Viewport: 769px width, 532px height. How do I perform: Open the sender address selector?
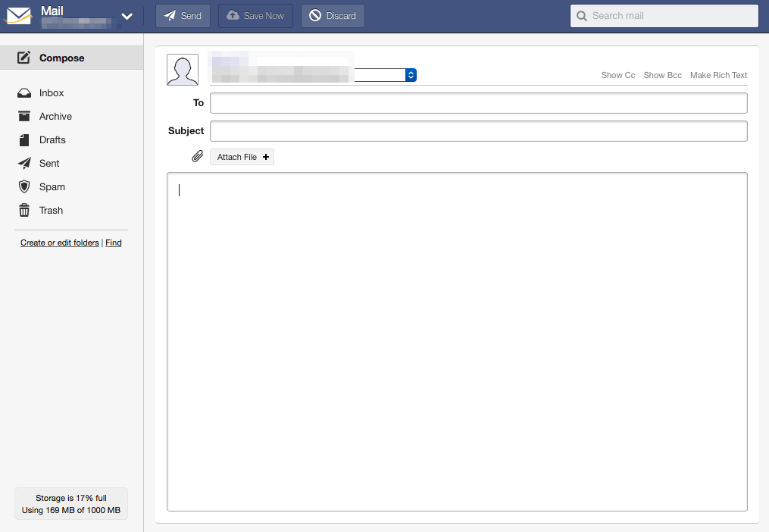tap(409, 75)
